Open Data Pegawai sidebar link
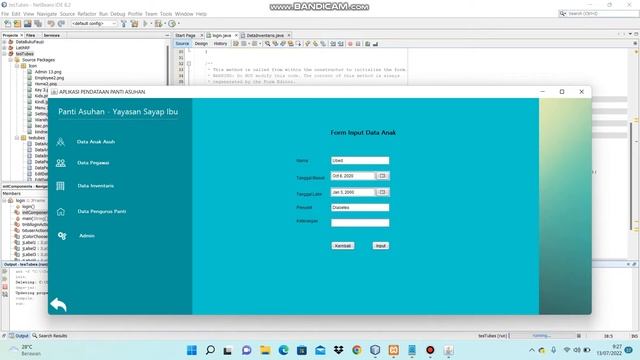The height and width of the screenshot is (360, 640). pos(93,163)
